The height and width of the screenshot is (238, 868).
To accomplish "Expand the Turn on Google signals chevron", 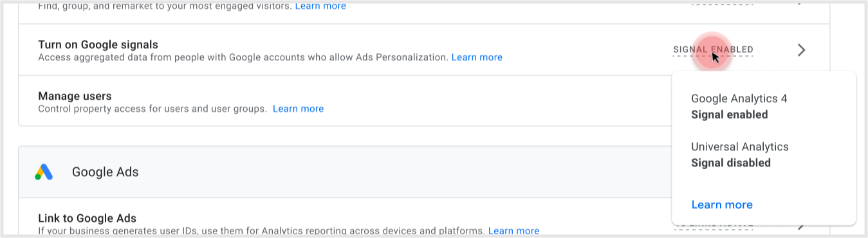I will pos(801,50).
